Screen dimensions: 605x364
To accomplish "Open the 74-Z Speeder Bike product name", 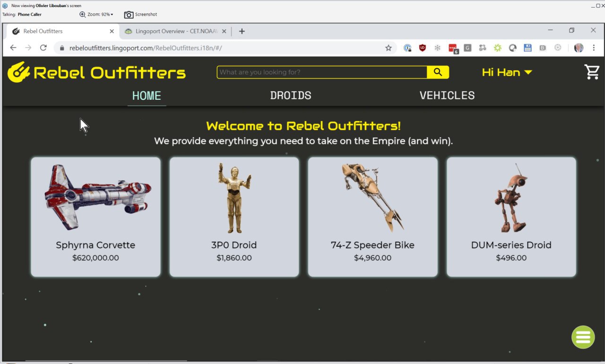I will point(372,245).
